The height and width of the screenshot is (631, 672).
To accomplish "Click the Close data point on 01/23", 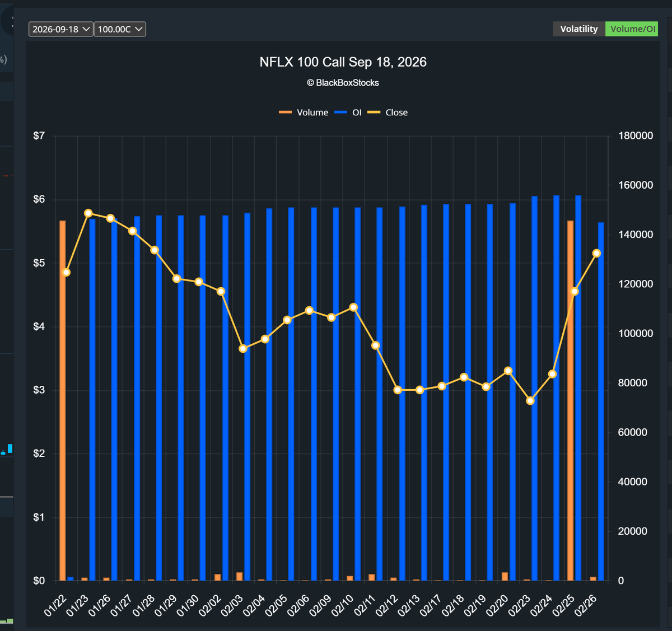I will click(x=88, y=213).
